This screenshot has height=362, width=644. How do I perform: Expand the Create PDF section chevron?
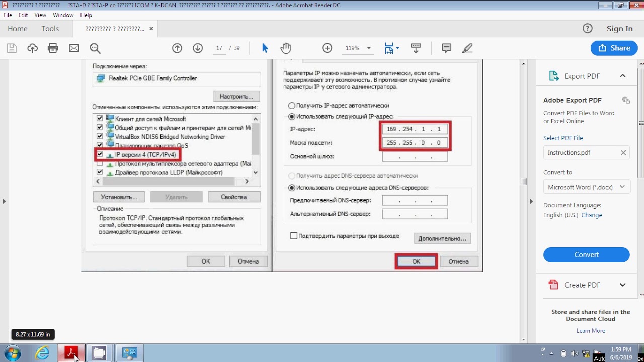[623, 285]
